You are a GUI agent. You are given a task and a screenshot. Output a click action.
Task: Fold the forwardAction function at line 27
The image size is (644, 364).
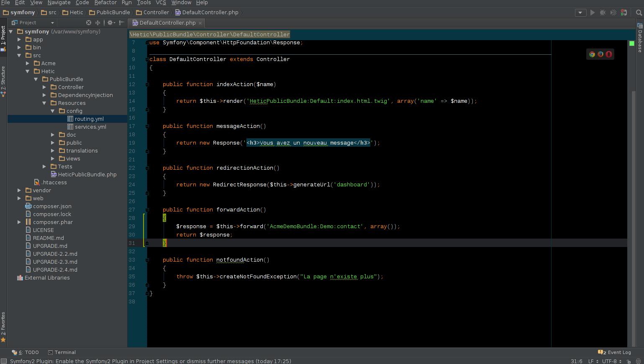click(147, 210)
